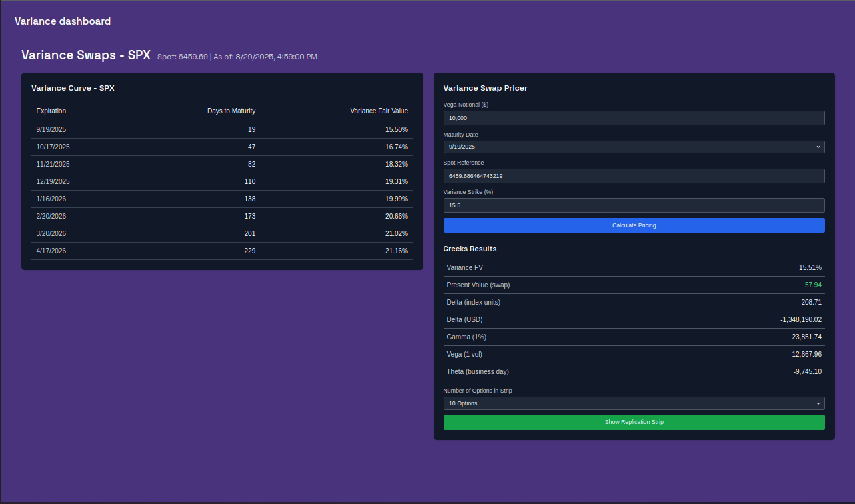
Task: Select the 10/17/2025 expiration row
Action: (x=222, y=147)
